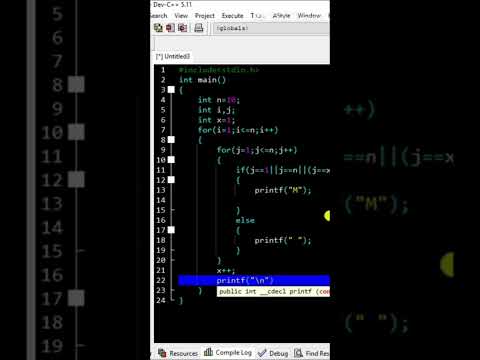Click the #include<stdio.h> line
The width and height of the screenshot is (480, 360).
click(x=218, y=70)
